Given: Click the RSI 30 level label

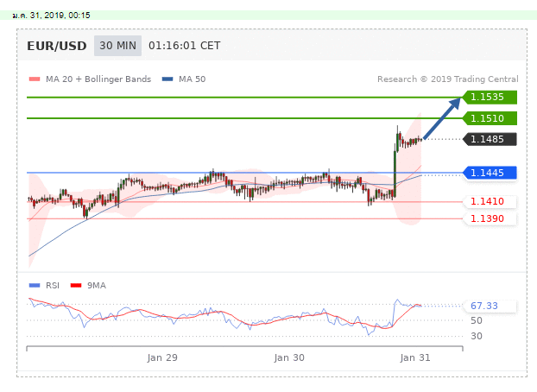Looking at the screenshot, I should (x=477, y=336).
